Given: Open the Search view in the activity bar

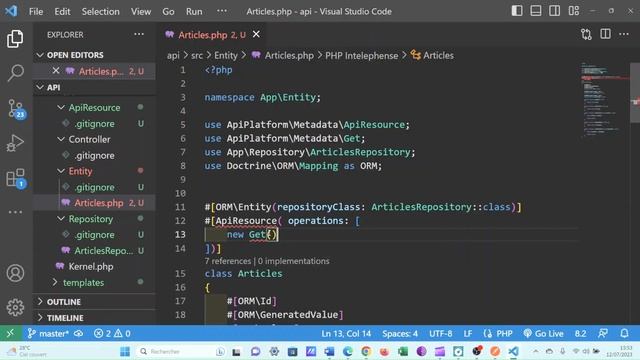Looking at the screenshot, I should tap(15, 73).
